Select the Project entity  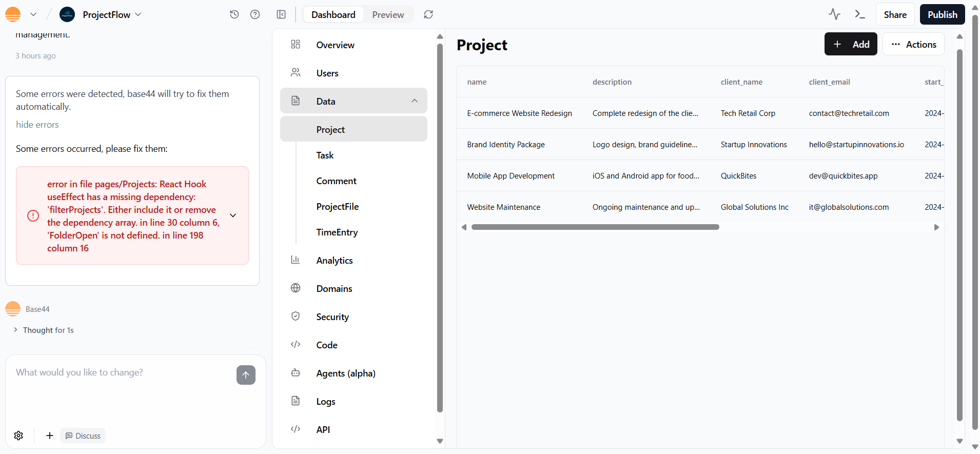354,129
